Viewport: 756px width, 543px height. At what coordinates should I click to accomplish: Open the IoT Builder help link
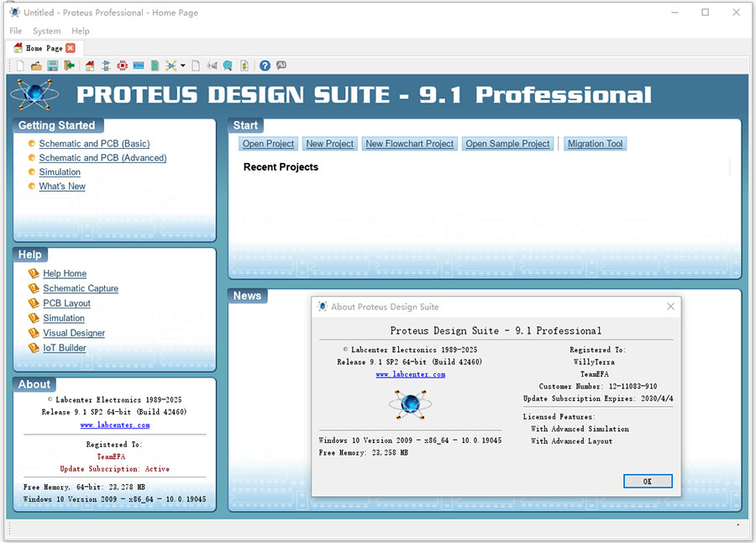(65, 348)
